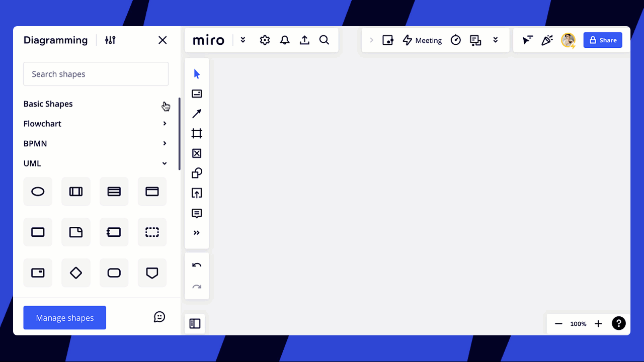The width and height of the screenshot is (644, 362).
Task: Click the Share button
Action: 603,40
